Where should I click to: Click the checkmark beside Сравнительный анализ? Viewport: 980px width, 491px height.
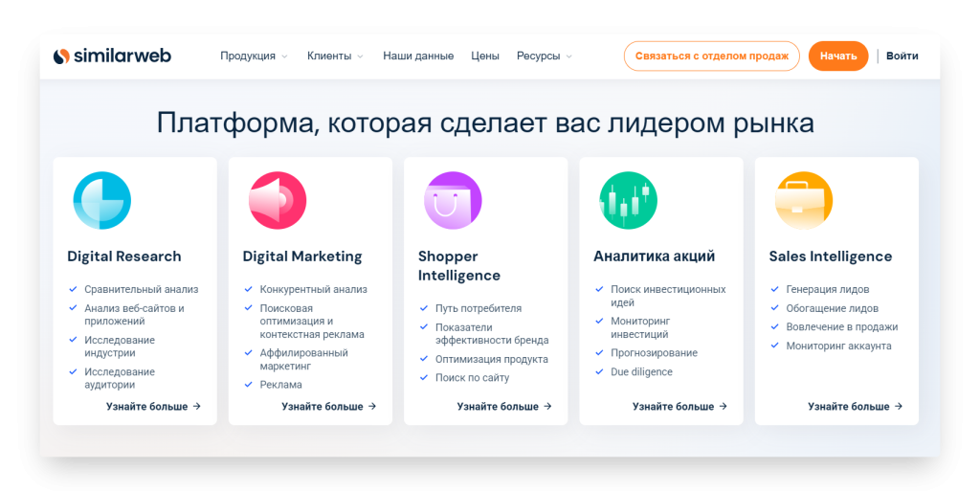[73, 289]
